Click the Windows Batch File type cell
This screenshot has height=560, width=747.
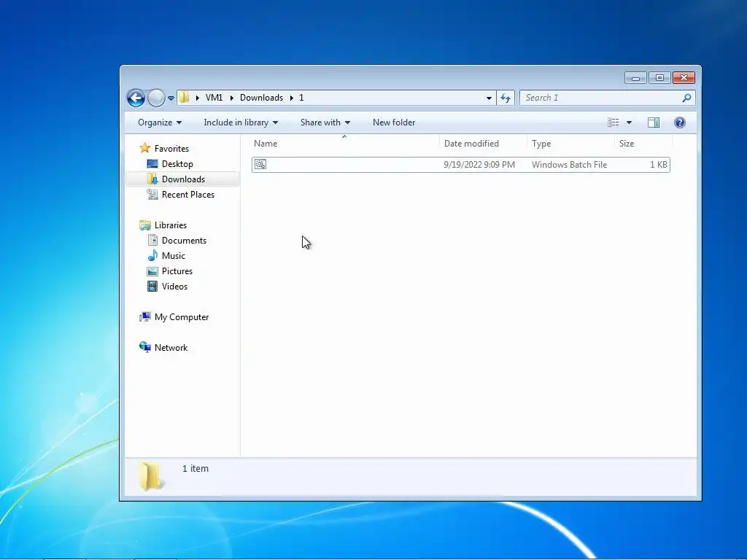569,165
